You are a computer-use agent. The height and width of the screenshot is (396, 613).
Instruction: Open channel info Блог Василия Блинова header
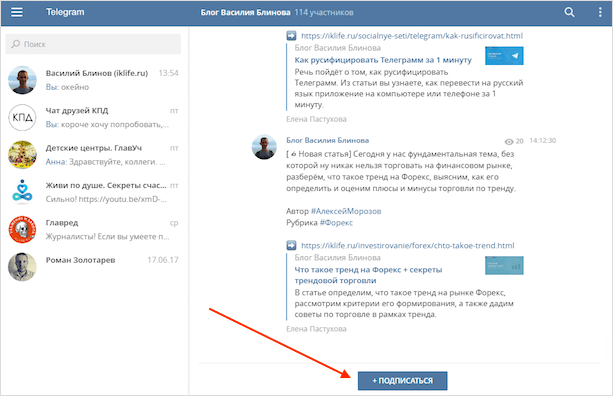point(246,13)
